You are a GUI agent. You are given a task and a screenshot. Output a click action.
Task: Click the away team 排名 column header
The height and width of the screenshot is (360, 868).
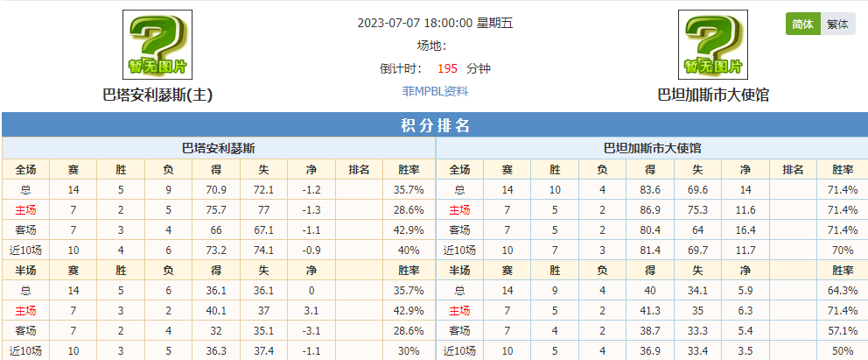793,170
